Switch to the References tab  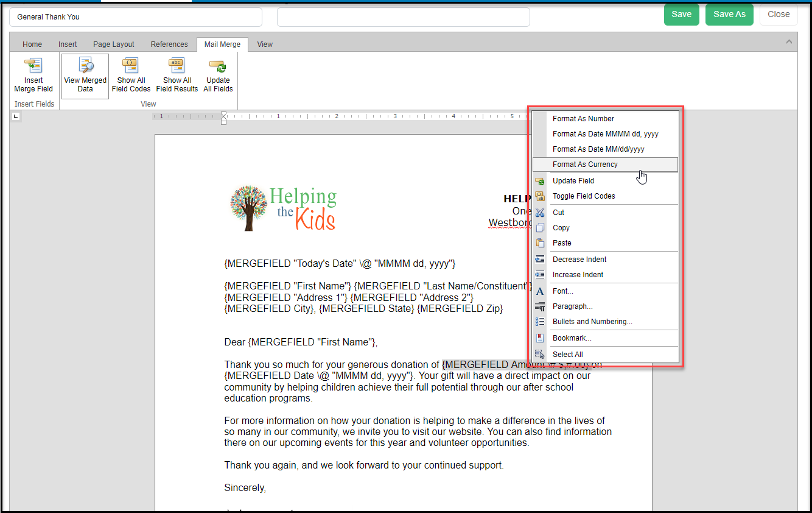169,44
